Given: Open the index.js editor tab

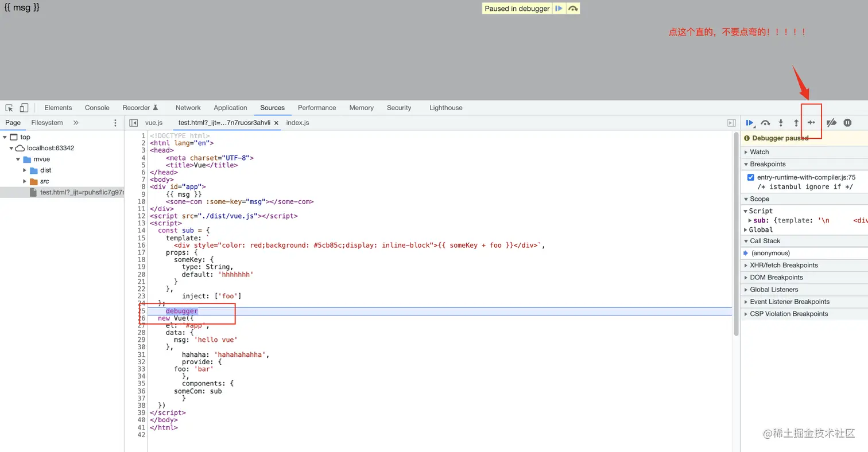Looking at the screenshot, I should coord(297,123).
